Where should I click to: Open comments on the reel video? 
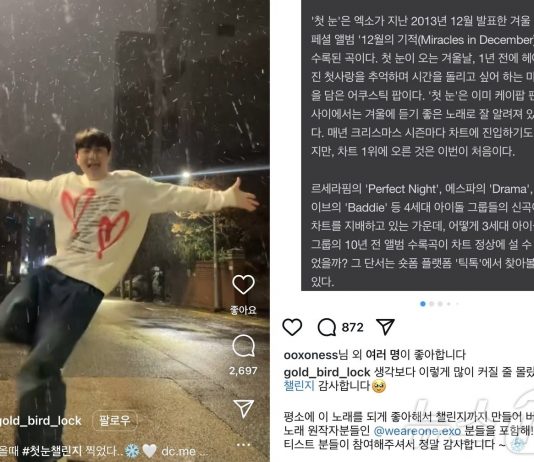[x=243, y=346]
